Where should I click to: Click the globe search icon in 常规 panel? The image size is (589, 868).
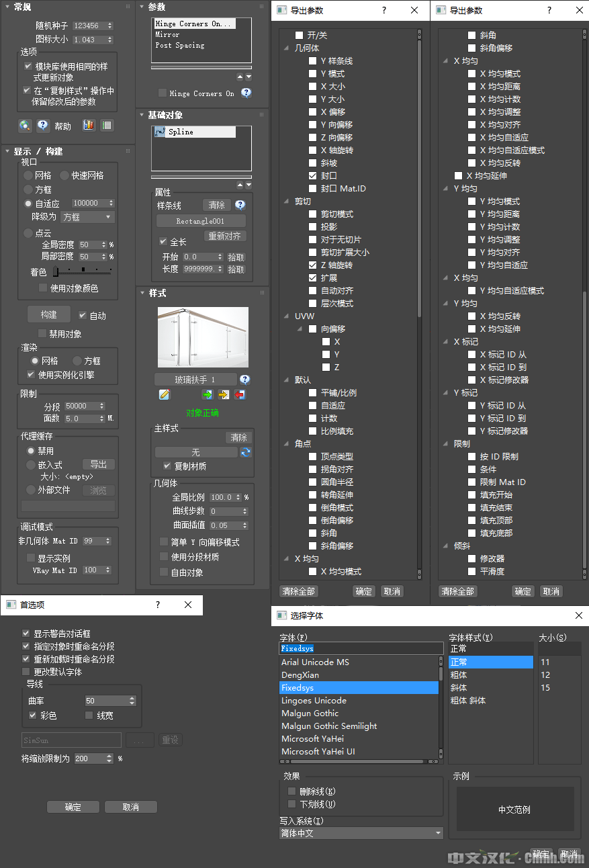[25, 125]
